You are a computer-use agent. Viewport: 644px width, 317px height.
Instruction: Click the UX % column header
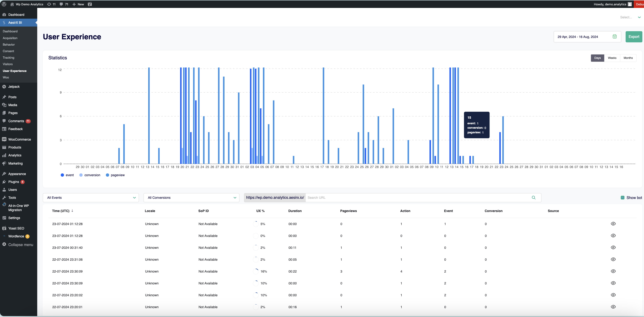(x=260, y=211)
